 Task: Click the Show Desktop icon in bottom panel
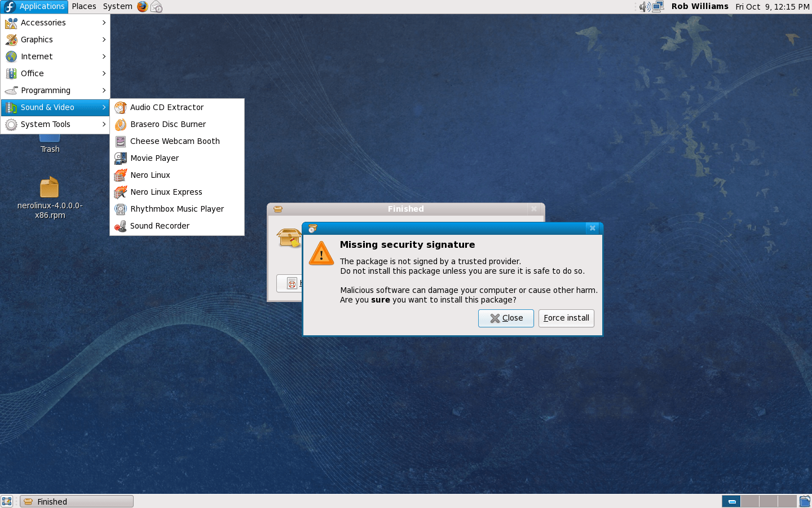pos(7,501)
